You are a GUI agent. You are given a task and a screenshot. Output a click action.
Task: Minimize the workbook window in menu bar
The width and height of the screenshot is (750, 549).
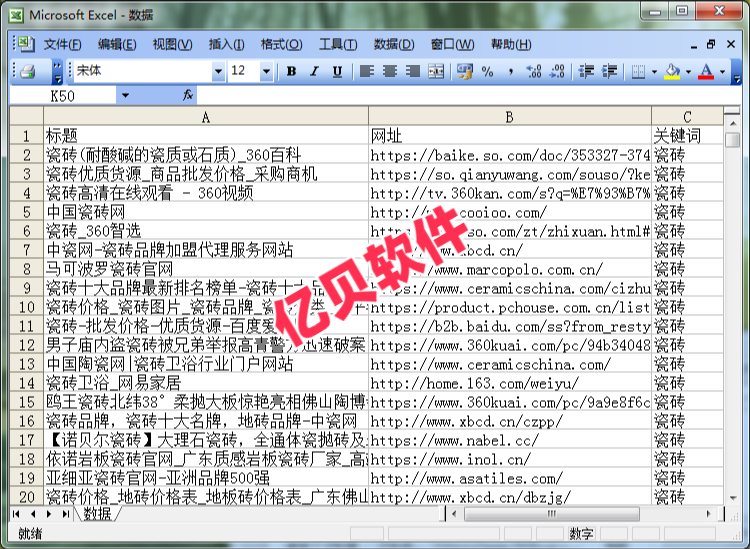(x=694, y=45)
